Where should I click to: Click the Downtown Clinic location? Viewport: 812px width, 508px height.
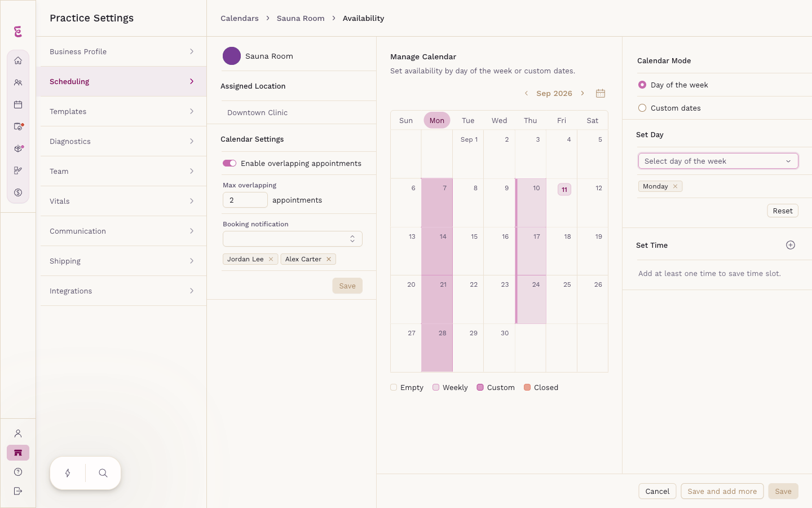tap(258, 112)
